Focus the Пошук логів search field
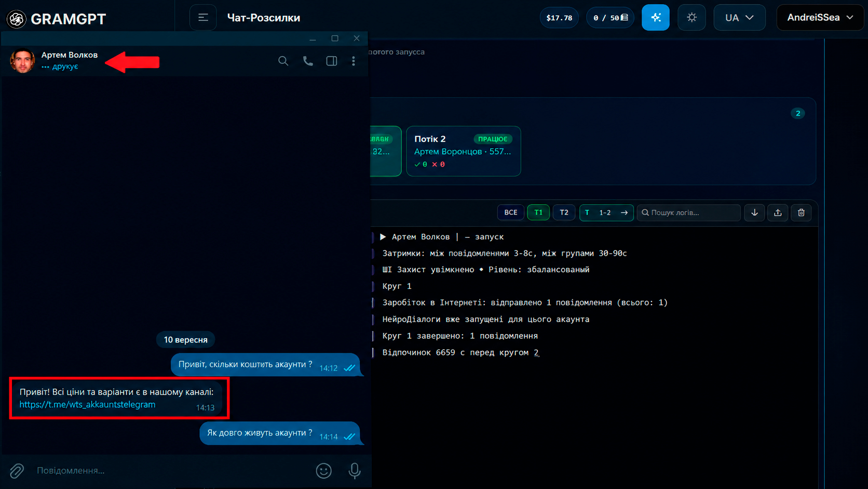 point(688,213)
